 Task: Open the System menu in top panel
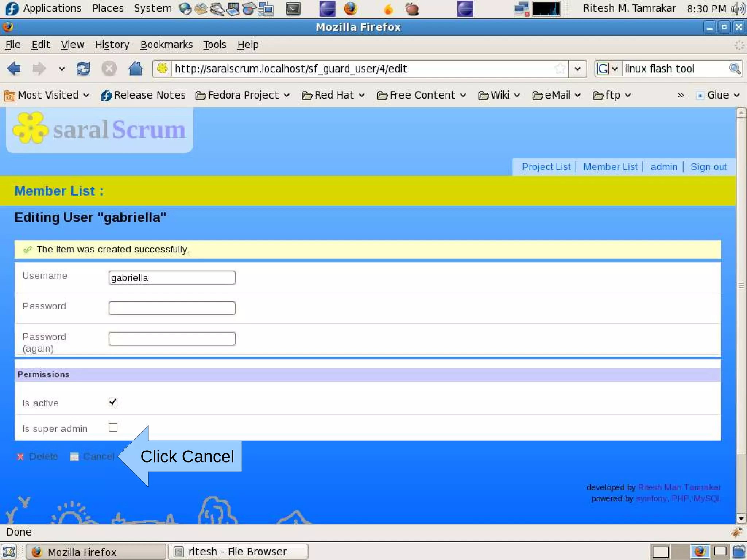153,8
